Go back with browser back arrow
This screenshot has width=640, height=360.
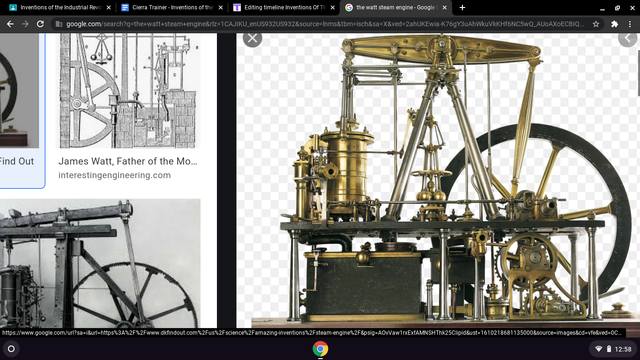[x=10, y=24]
